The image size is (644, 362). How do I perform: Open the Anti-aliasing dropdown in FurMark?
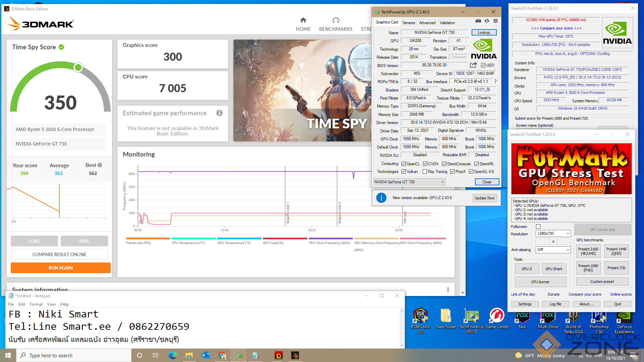pyautogui.click(x=553, y=250)
